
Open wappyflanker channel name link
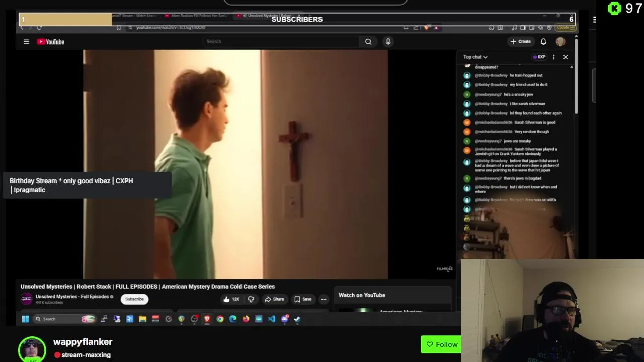pyautogui.click(x=83, y=342)
